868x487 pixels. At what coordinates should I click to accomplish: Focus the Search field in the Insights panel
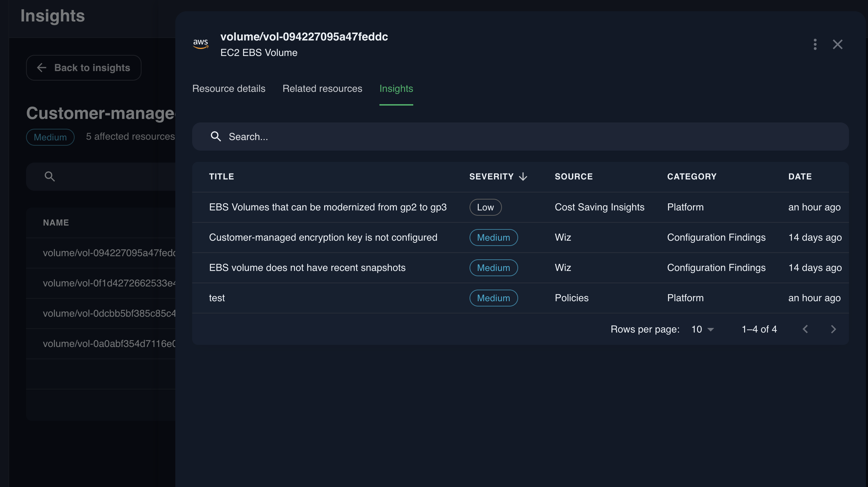click(x=521, y=137)
